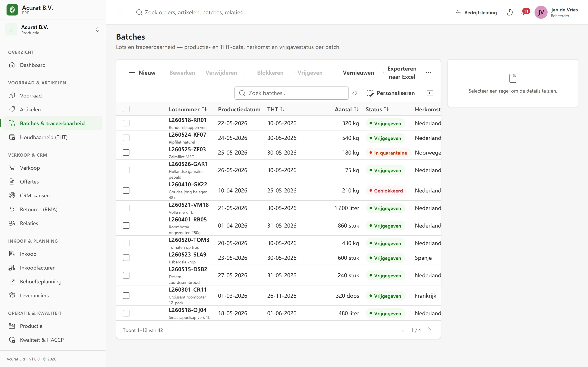Click the Zoek batches search field

tap(291, 93)
